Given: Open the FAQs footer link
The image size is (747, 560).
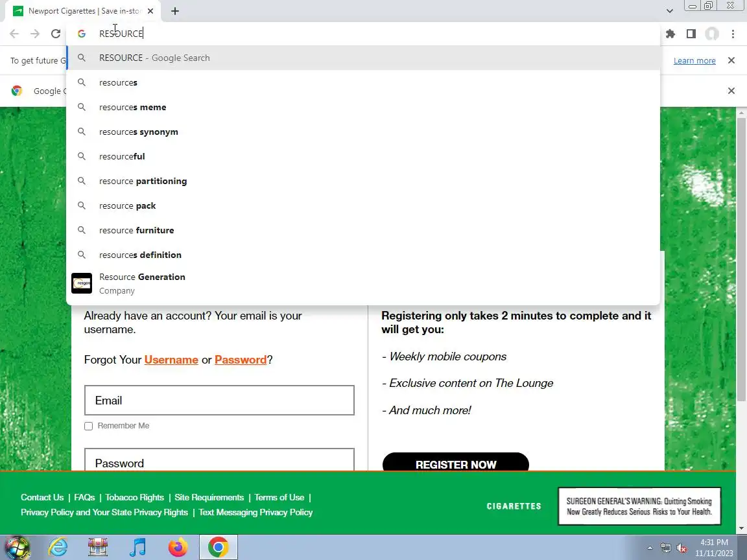Looking at the screenshot, I should tap(84, 497).
